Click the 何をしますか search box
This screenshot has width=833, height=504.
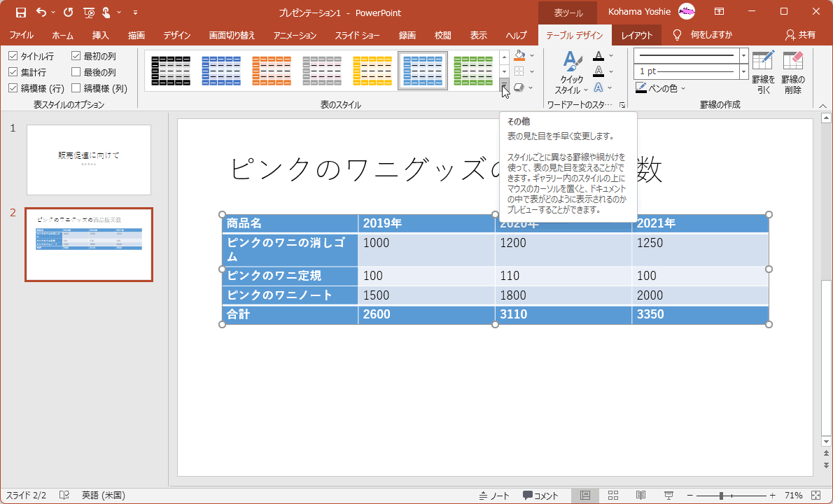click(x=711, y=35)
